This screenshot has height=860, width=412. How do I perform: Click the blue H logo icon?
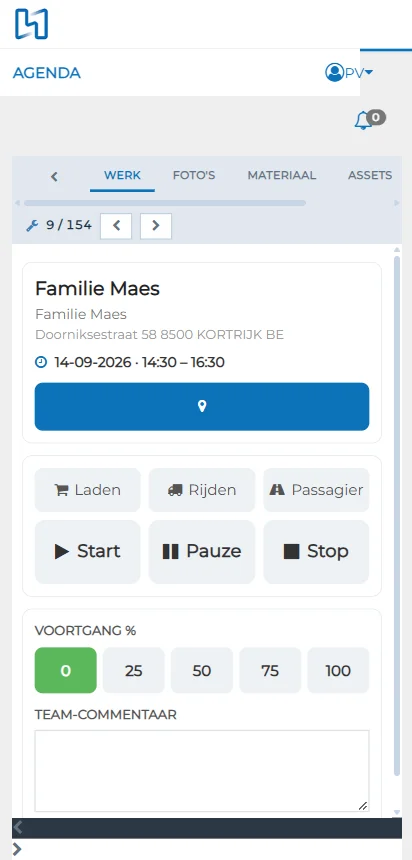(31, 24)
